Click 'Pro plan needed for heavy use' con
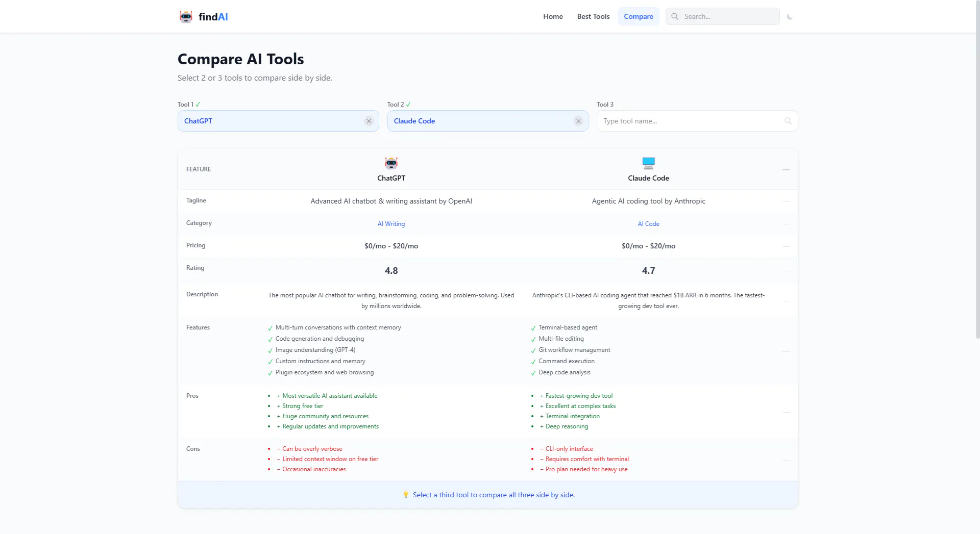 click(x=586, y=469)
